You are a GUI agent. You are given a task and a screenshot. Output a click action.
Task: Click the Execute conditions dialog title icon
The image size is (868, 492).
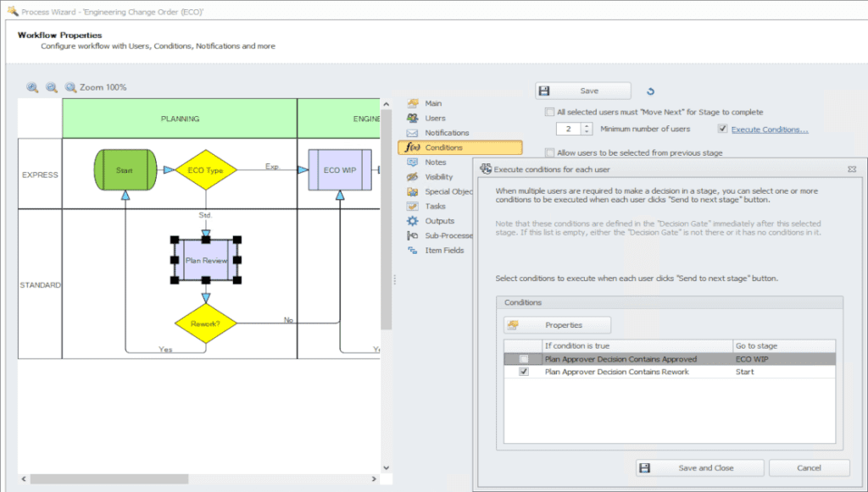486,169
